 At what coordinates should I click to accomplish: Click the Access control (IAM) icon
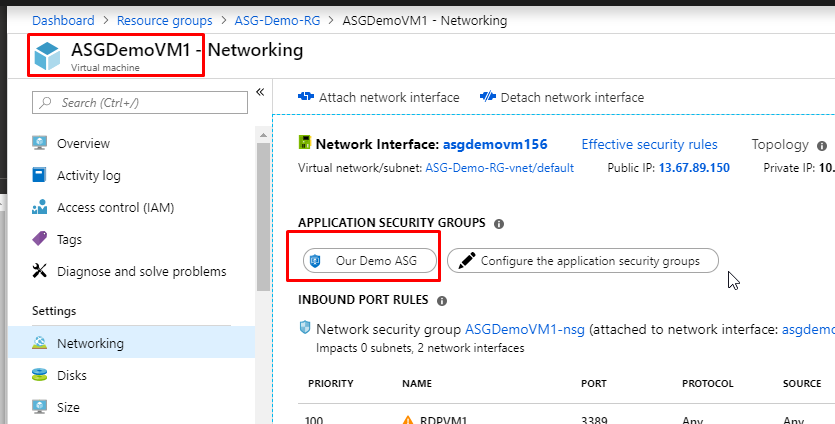[40, 207]
